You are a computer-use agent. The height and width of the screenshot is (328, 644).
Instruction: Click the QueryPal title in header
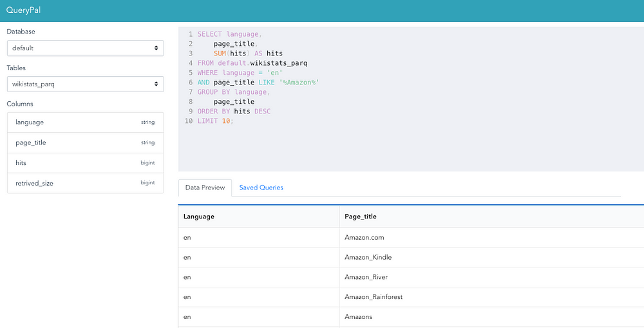tap(23, 11)
